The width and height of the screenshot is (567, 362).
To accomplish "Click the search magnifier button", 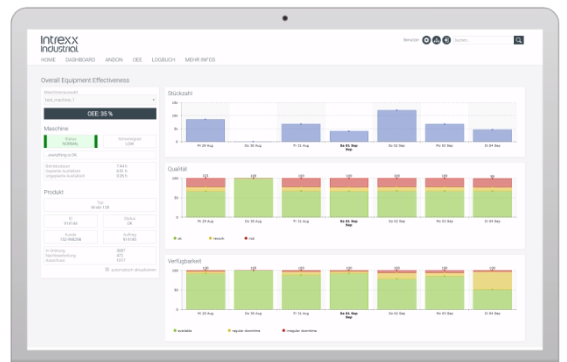I will point(519,40).
